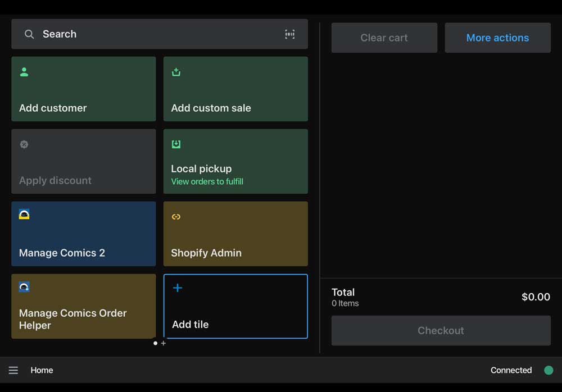Screen dimensions: 562x392
Task: Click the Checkout button
Action: [441, 330]
